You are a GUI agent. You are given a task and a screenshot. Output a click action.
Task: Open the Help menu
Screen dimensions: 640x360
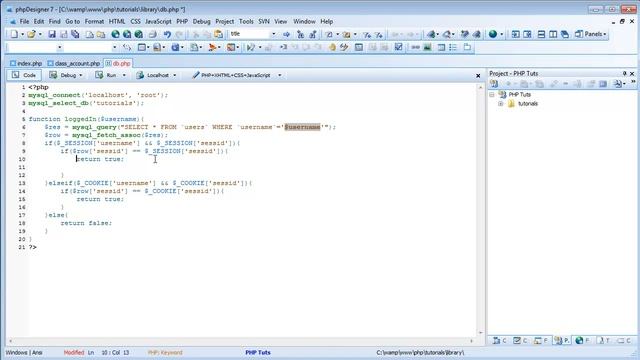coord(327,22)
